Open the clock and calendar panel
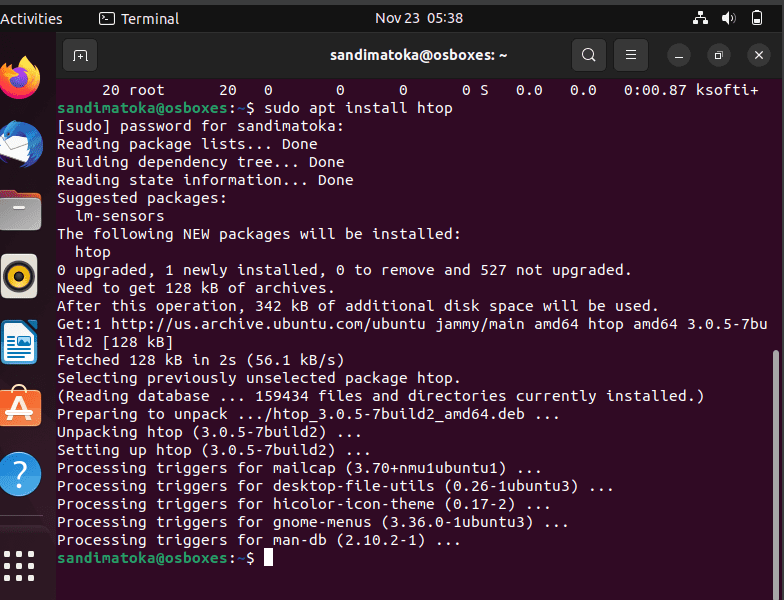This screenshot has height=600, width=784. coord(419,18)
